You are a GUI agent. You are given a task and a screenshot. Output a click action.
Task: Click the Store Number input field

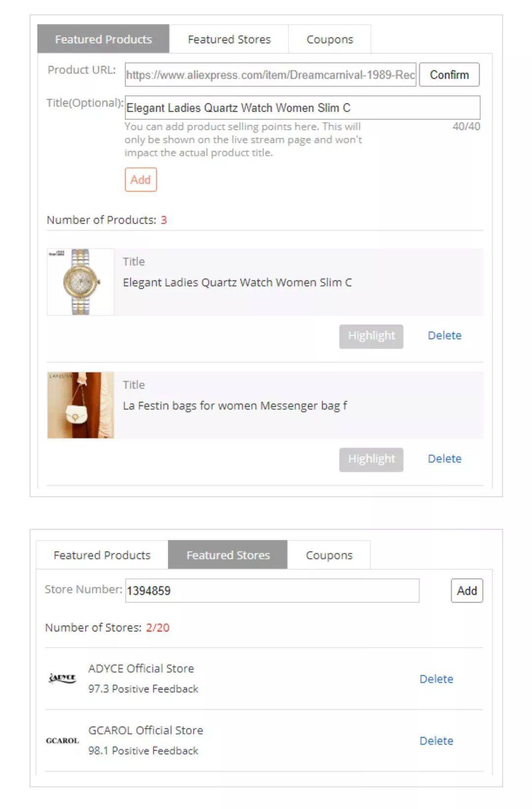(272, 591)
